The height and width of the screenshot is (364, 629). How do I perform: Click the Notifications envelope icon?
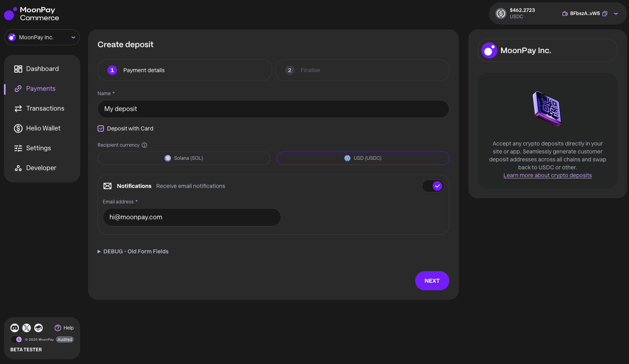pos(107,186)
